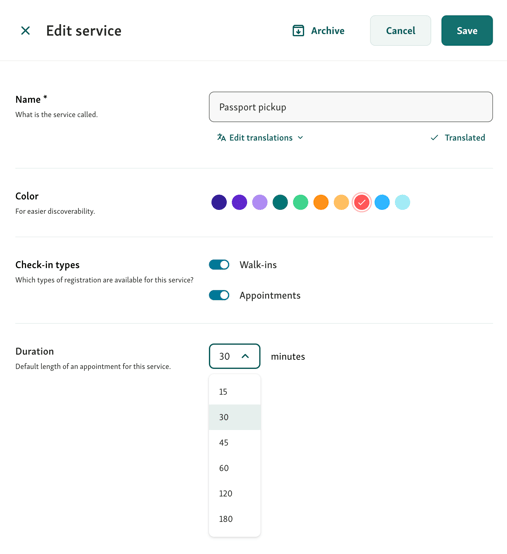The width and height of the screenshot is (507, 554).
Task: Select the green color swatch
Action: coord(301,202)
